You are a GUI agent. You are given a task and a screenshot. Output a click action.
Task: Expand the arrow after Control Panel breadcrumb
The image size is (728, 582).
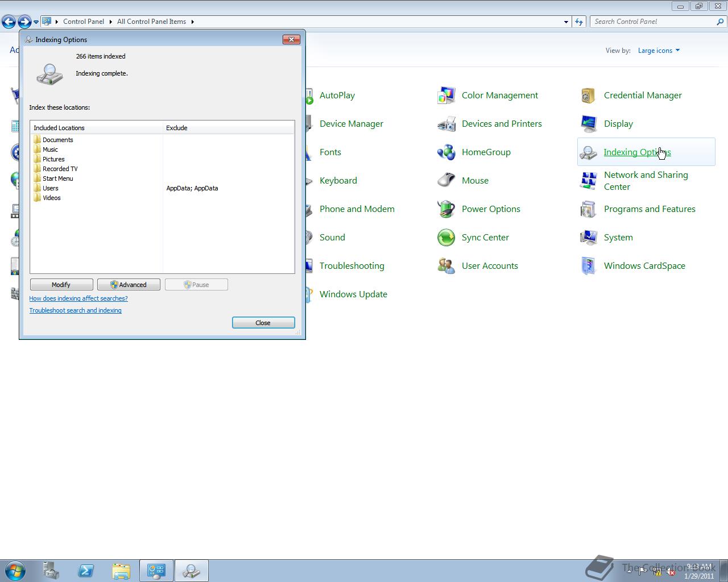click(111, 22)
